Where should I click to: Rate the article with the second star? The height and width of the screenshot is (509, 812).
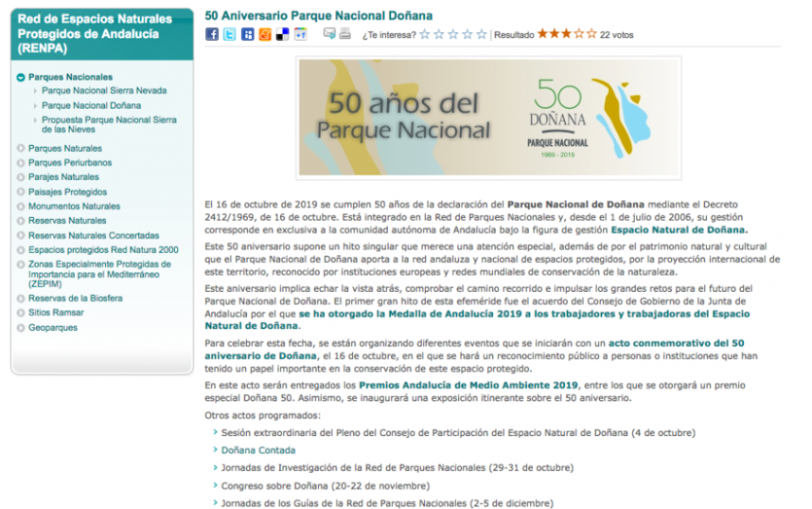click(440, 34)
